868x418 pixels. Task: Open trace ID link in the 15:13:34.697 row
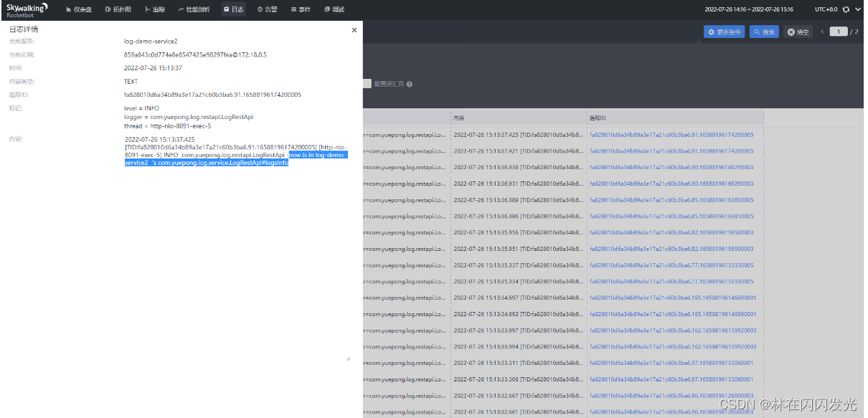673,298
